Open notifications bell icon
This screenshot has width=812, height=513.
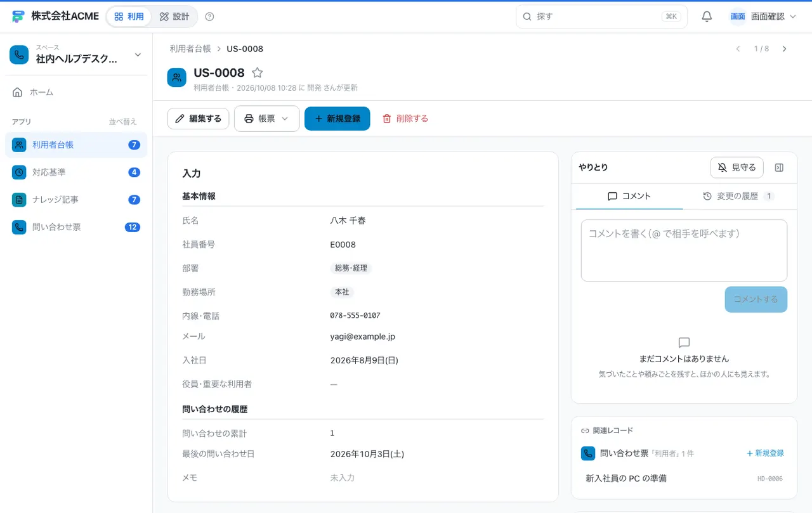[707, 16]
